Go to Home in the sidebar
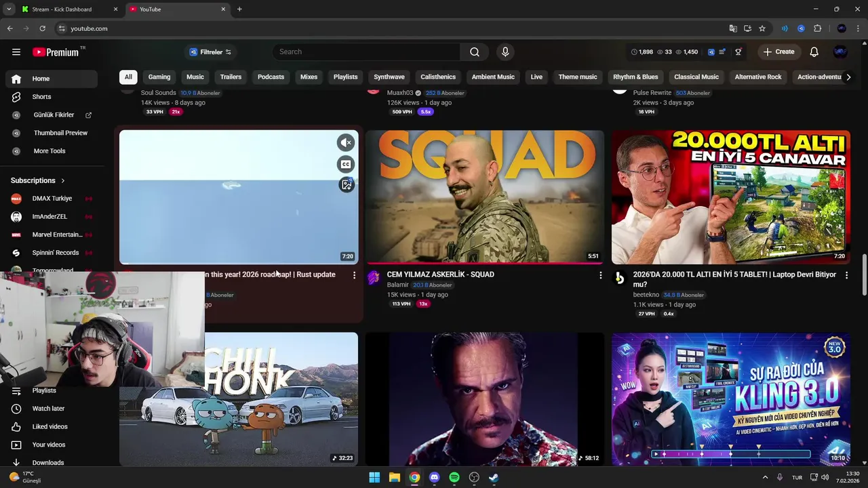The width and height of the screenshot is (868, 488). click(53, 79)
